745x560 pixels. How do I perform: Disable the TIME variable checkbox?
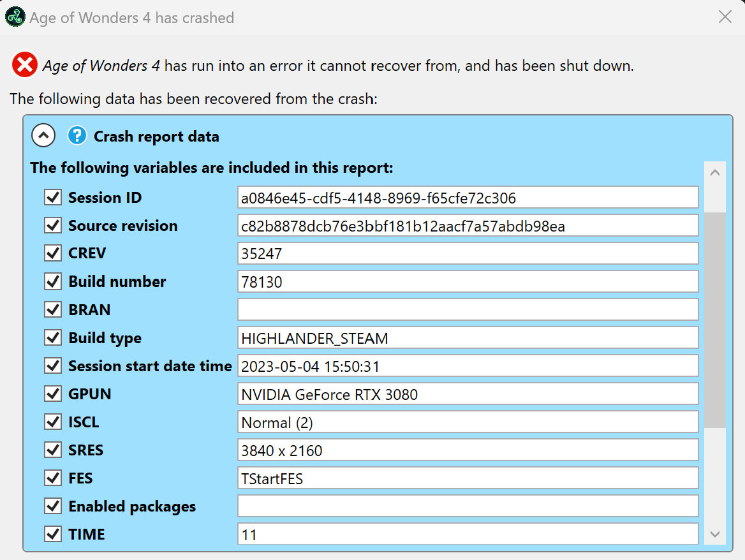click(x=52, y=534)
